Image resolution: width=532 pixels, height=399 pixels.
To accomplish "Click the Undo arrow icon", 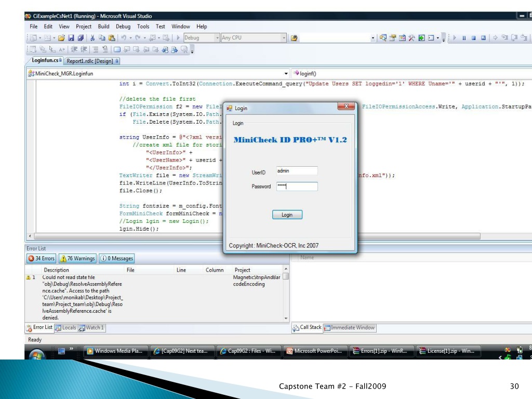I will [124, 38].
